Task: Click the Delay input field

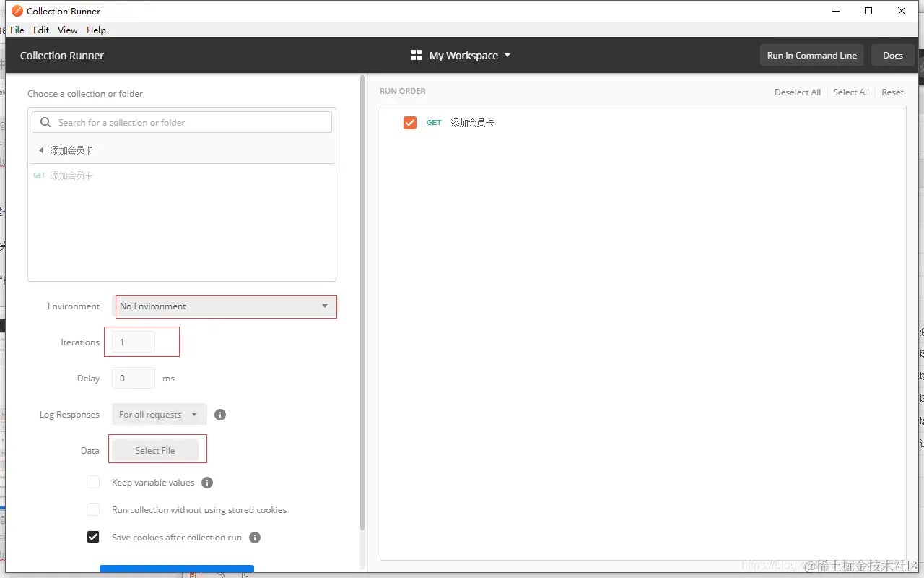Action: pos(134,378)
